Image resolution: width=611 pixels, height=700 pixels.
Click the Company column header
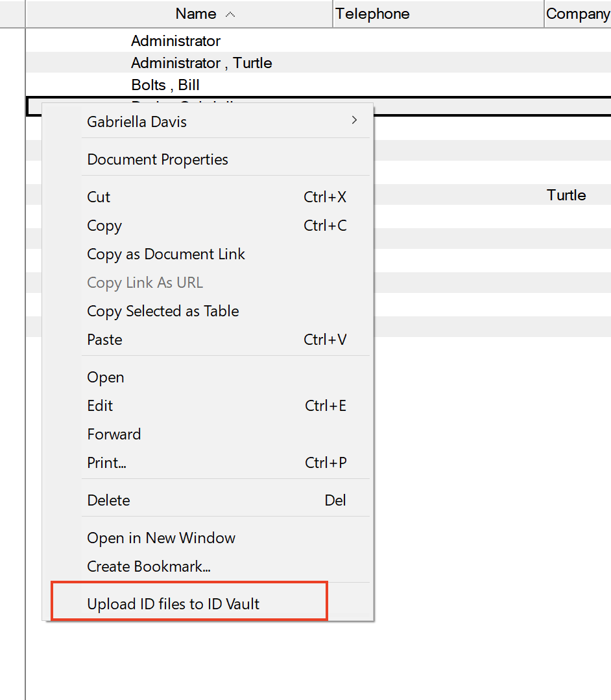pyautogui.click(x=577, y=14)
